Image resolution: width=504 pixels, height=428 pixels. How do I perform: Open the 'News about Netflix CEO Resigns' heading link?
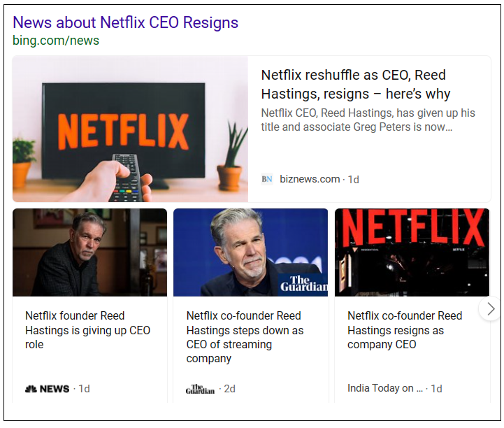click(125, 22)
